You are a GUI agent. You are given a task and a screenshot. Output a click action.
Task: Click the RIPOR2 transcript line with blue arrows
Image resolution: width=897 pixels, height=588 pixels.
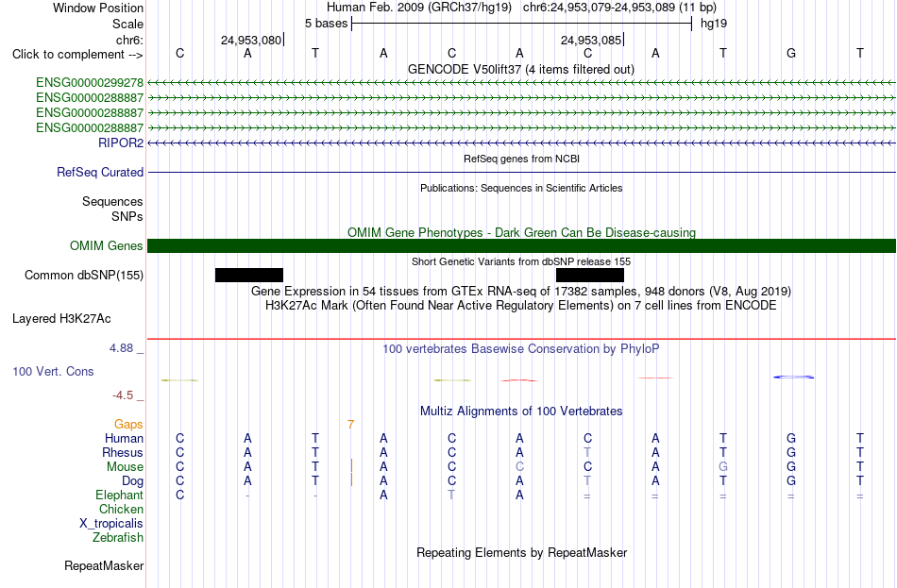point(521,143)
